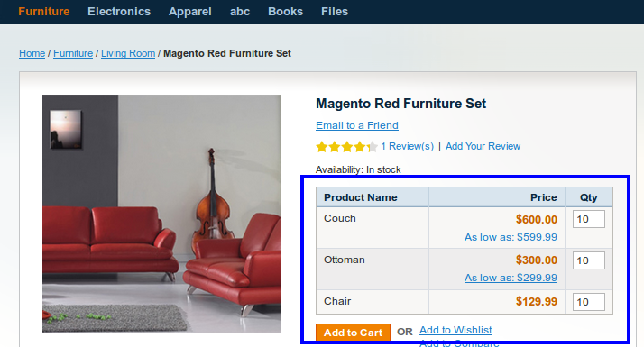The width and height of the screenshot is (644, 347).
Task: Open the Electronics menu
Action: 119,12
